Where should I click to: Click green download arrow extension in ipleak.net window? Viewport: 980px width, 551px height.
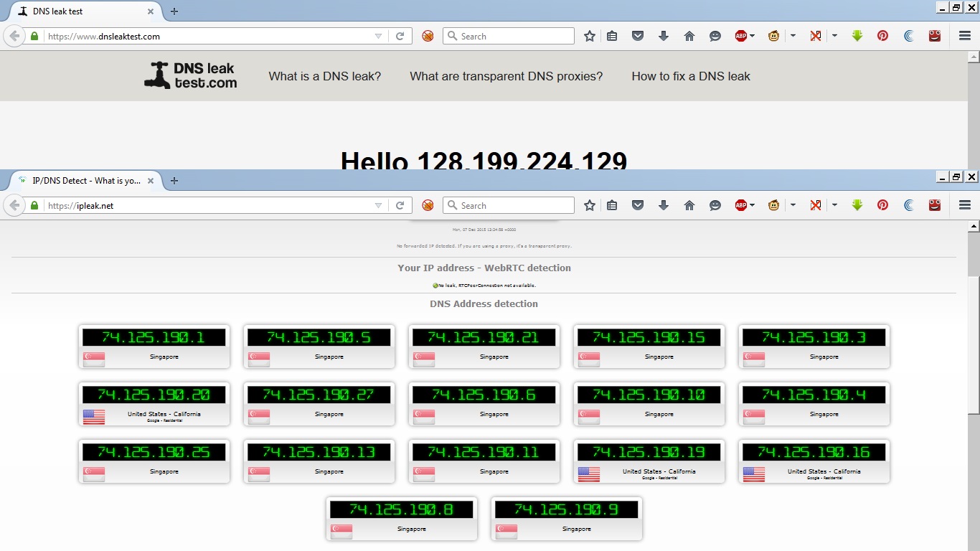(x=857, y=205)
